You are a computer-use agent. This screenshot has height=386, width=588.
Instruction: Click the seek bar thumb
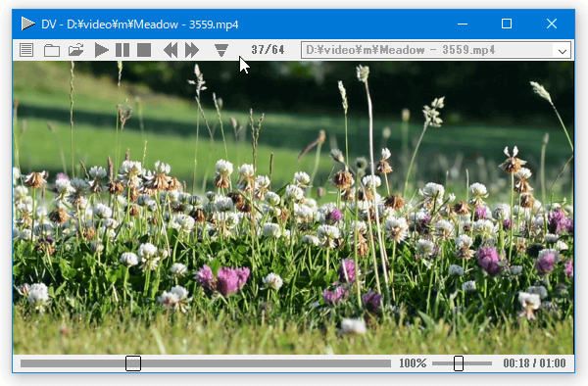point(133,363)
